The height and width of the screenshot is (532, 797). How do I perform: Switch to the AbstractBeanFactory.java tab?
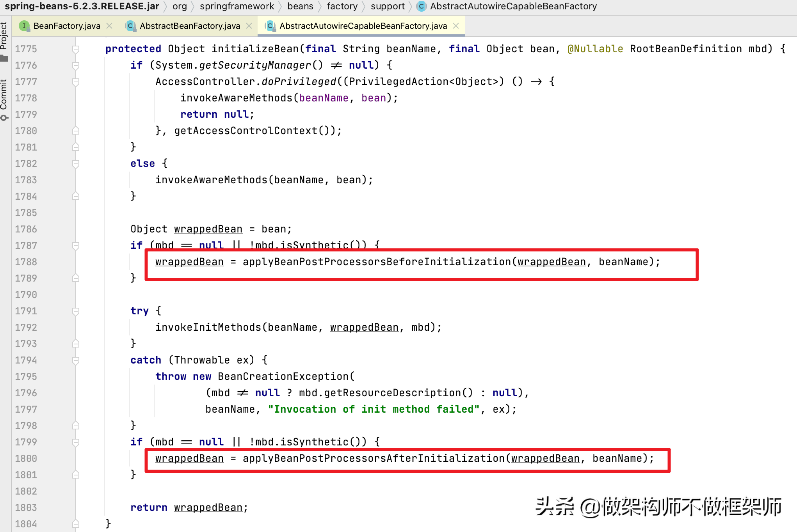(190, 26)
